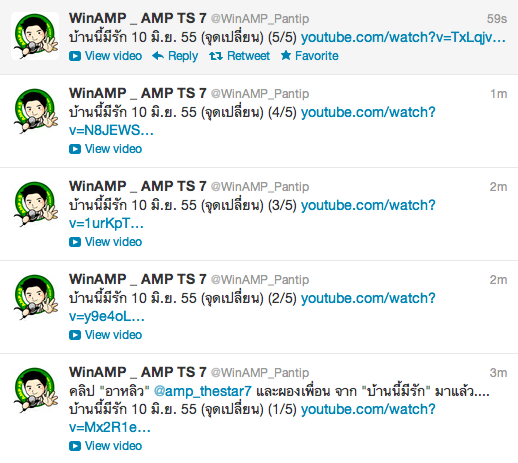Click the View video play icon on 2/5 tweet

pos(75,335)
